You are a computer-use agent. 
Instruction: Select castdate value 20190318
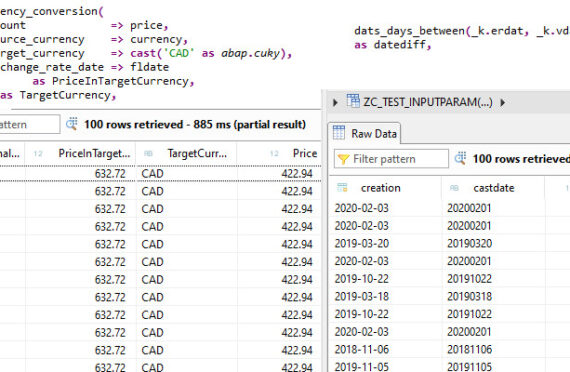tap(469, 296)
